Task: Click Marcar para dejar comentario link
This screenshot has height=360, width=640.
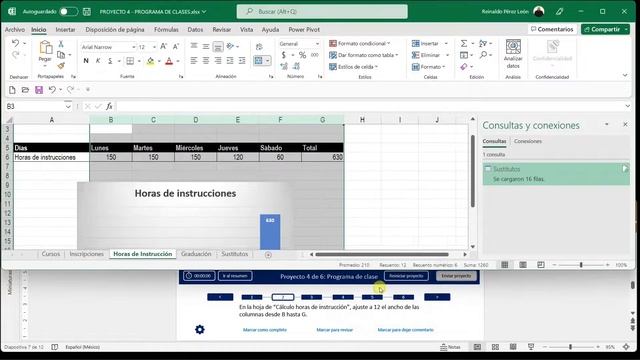Action: [x=405, y=330]
